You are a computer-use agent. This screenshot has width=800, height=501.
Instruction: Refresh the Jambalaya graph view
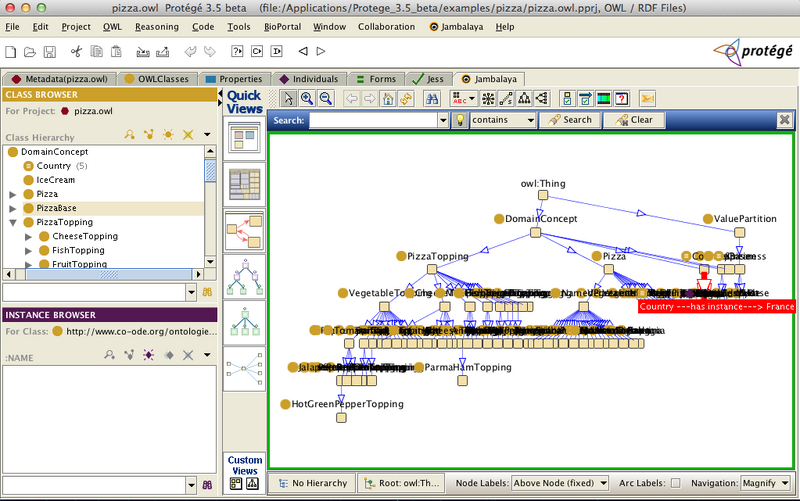pyautogui.click(x=406, y=98)
